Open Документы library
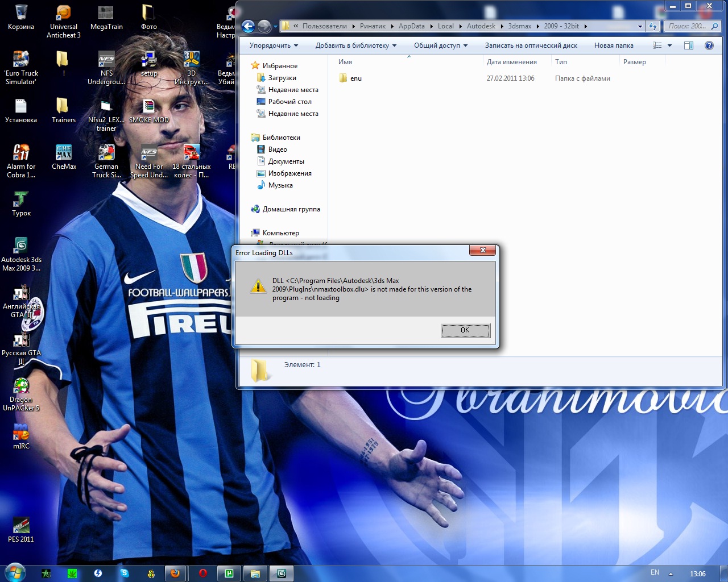The width and height of the screenshot is (728, 582). point(286,161)
